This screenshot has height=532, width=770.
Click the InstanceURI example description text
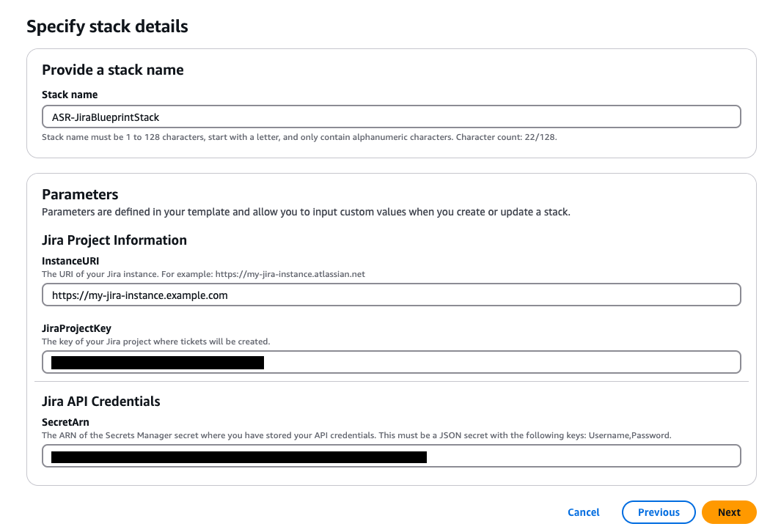(203, 274)
